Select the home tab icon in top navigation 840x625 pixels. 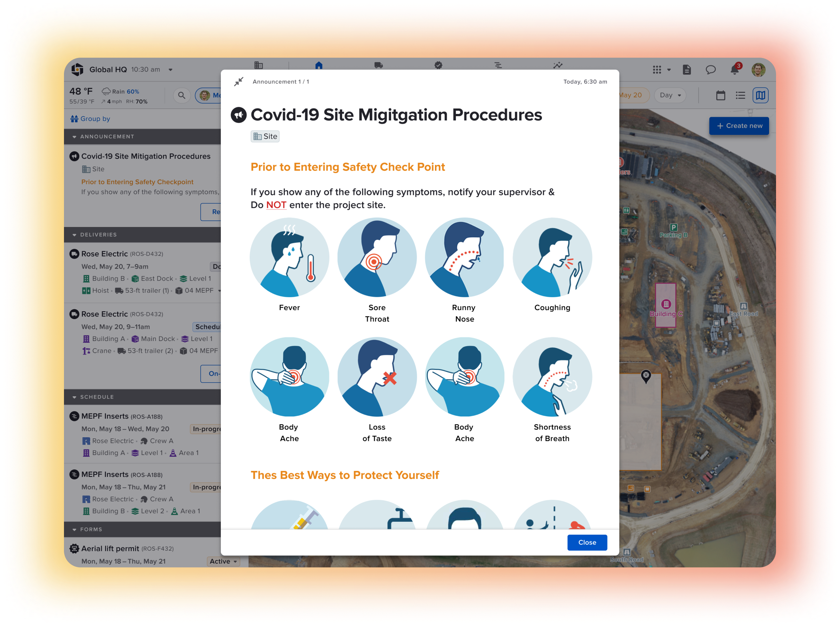tap(318, 65)
